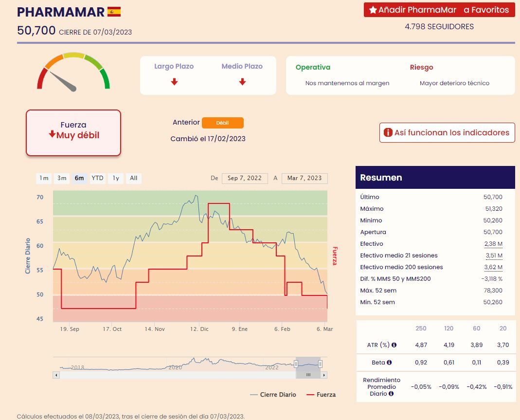Viewport: 520px width, 420px height.
Task: Click the Dif. % MMS value -3,118 %
Action: click(x=492, y=279)
